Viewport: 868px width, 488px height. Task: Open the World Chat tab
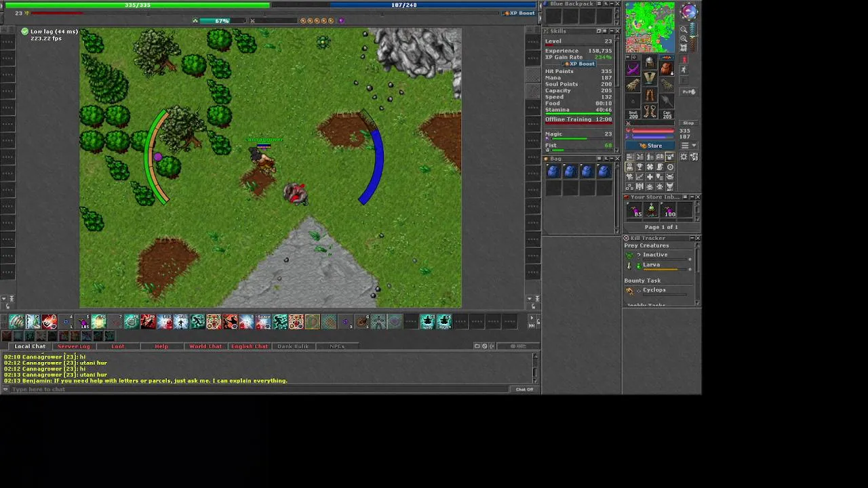pos(205,346)
